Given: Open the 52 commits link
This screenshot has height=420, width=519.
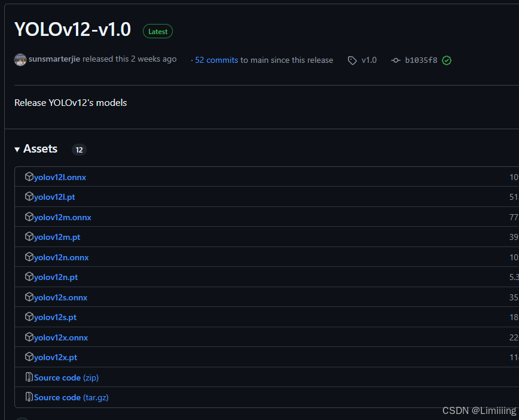Looking at the screenshot, I should [x=216, y=60].
